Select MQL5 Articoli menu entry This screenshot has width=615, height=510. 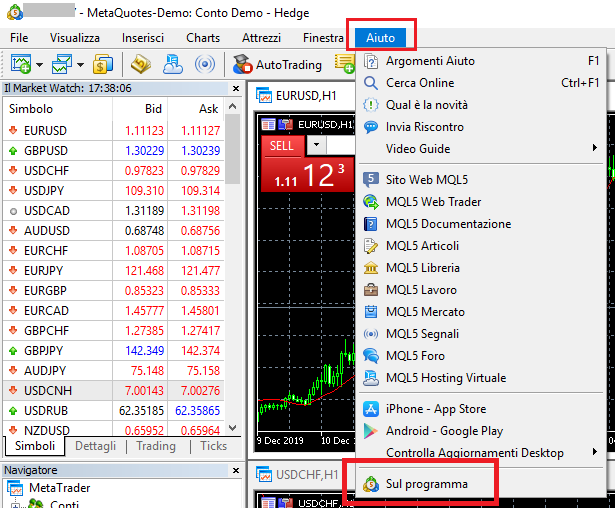pos(481,246)
